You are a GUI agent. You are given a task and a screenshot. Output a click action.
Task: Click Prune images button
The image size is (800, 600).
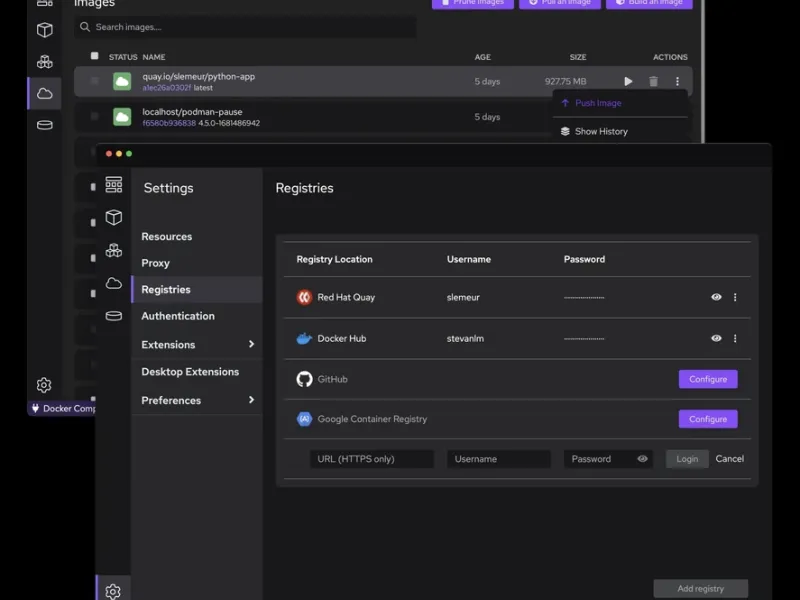coord(473,3)
